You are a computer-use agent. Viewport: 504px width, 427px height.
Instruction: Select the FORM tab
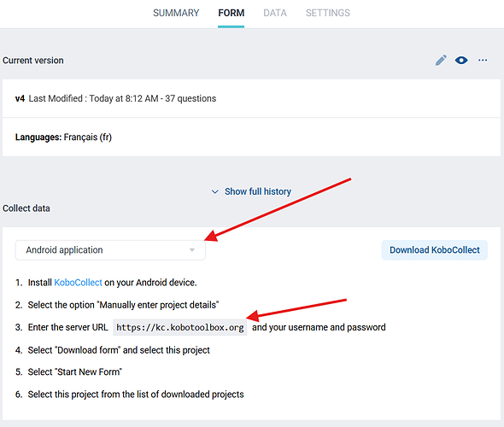point(231,13)
